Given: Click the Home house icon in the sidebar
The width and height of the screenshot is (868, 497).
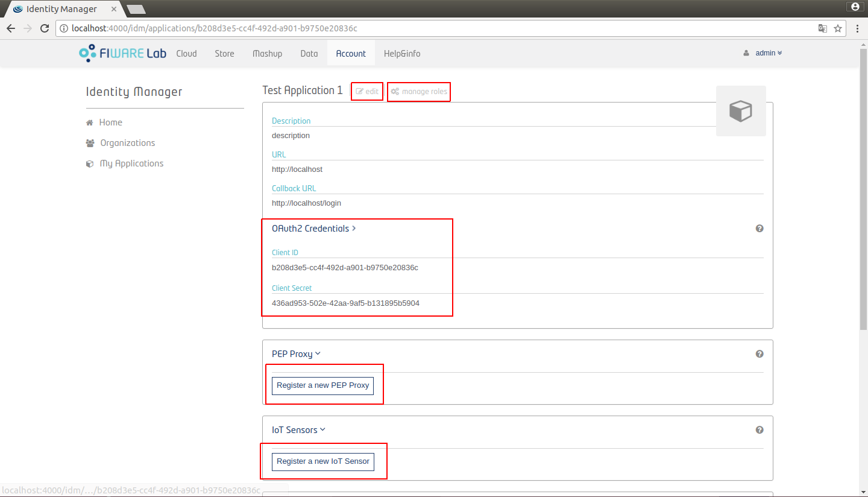Looking at the screenshot, I should [x=89, y=122].
